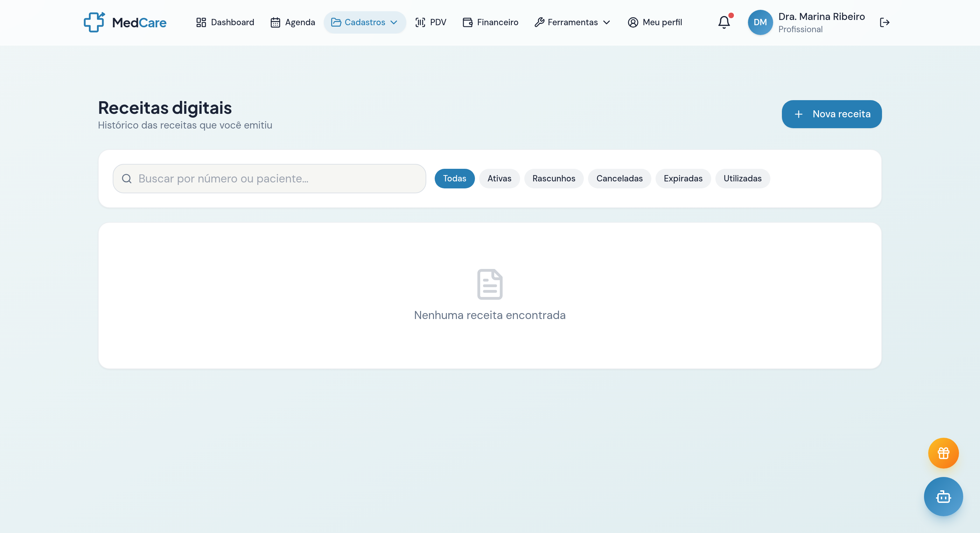Click the Nova receita button

(832, 114)
